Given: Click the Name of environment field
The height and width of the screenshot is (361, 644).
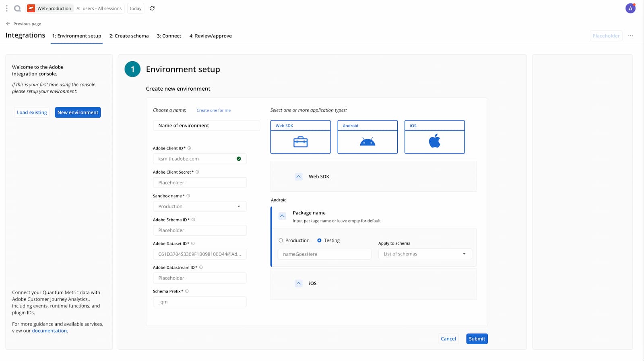Looking at the screenshot, I should [206, 126].
